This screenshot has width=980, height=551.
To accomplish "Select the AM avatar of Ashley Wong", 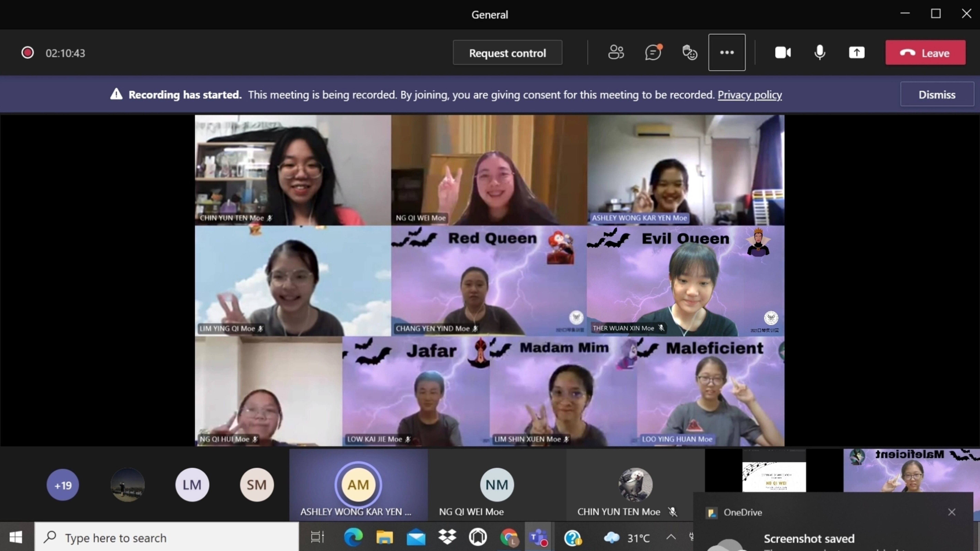I will point(358,485).
